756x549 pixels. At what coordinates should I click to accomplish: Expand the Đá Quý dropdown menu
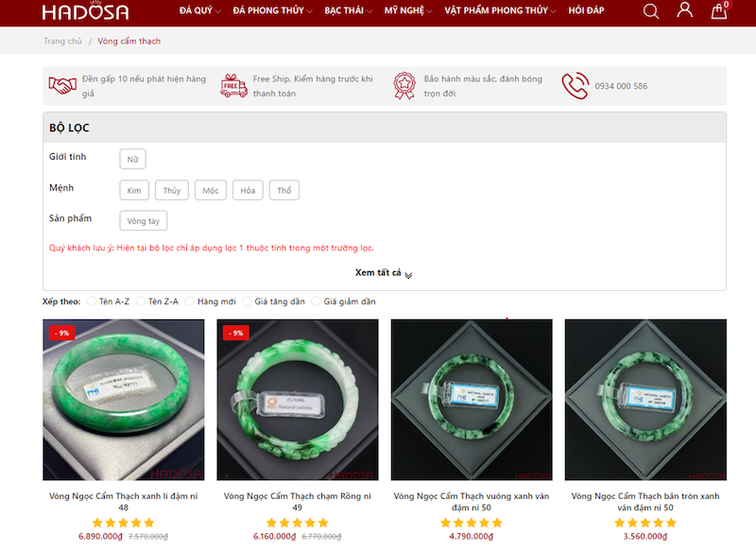click(x=199, y=11)
